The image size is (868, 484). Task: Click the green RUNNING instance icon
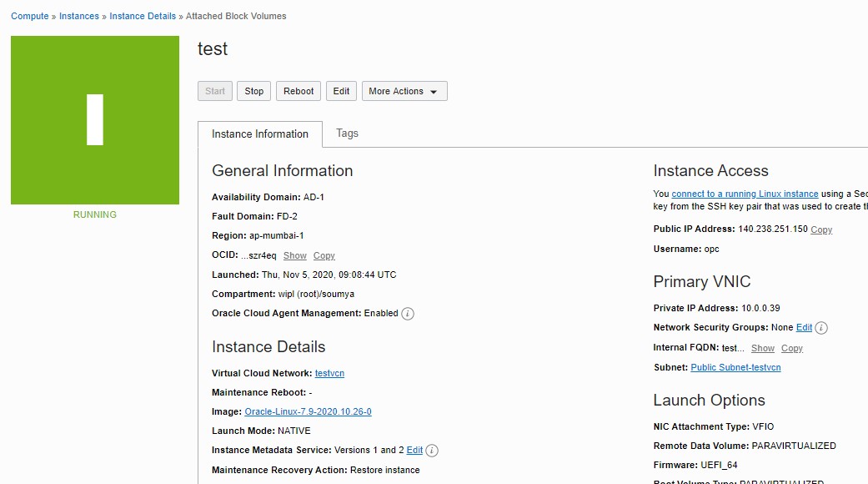(94, 119)
